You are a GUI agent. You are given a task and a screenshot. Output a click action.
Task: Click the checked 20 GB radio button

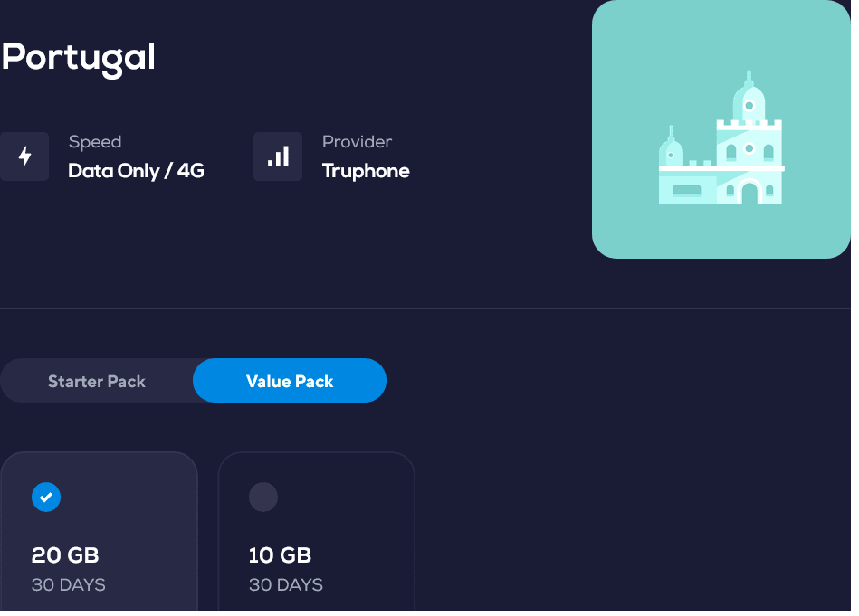click(x=46, y=497)
